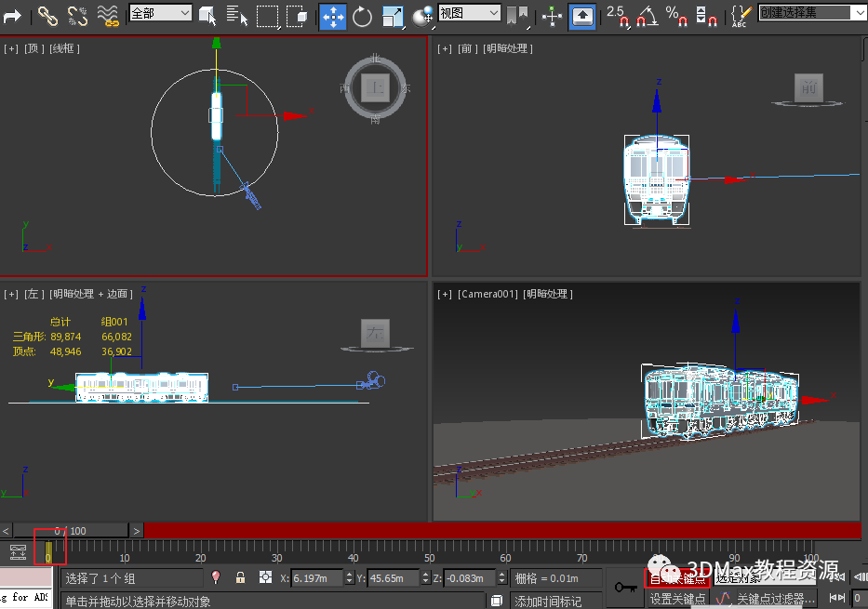Open the Top viewport [顶] label menu
The image size is (868, 609).
point(33,48)
